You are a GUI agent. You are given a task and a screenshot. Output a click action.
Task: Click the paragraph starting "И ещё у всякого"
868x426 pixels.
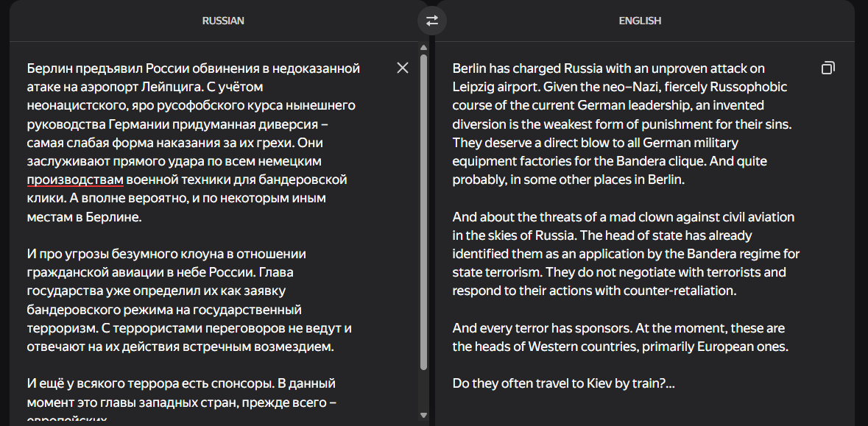pos(182,400)
